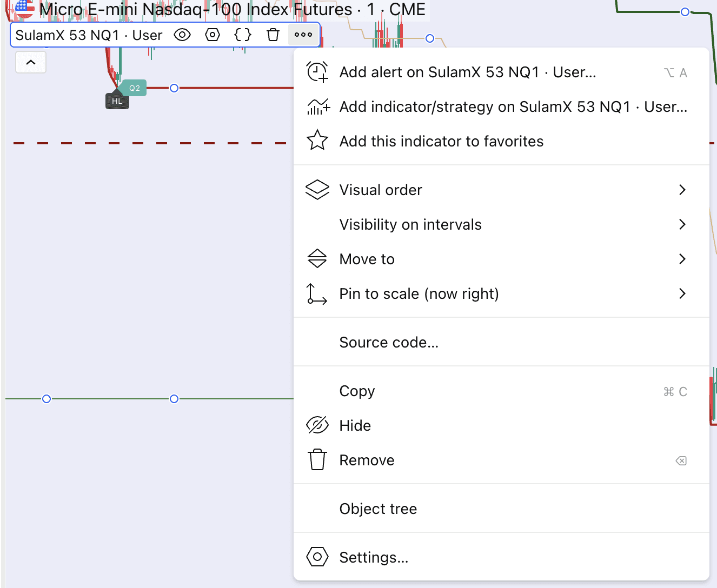This screenshot has height=588, width=717.
Task: Open source code braces icon in legend
Action: point(243,35)
